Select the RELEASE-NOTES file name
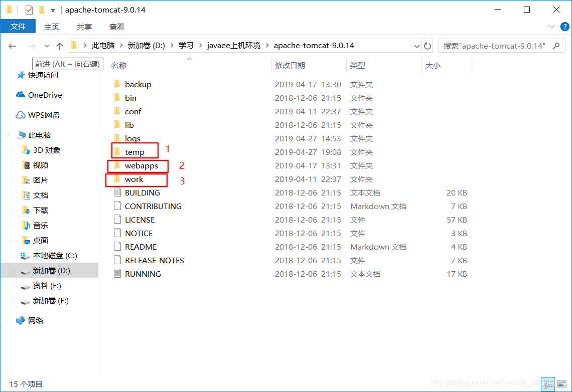572x392 pixels. 155,260
